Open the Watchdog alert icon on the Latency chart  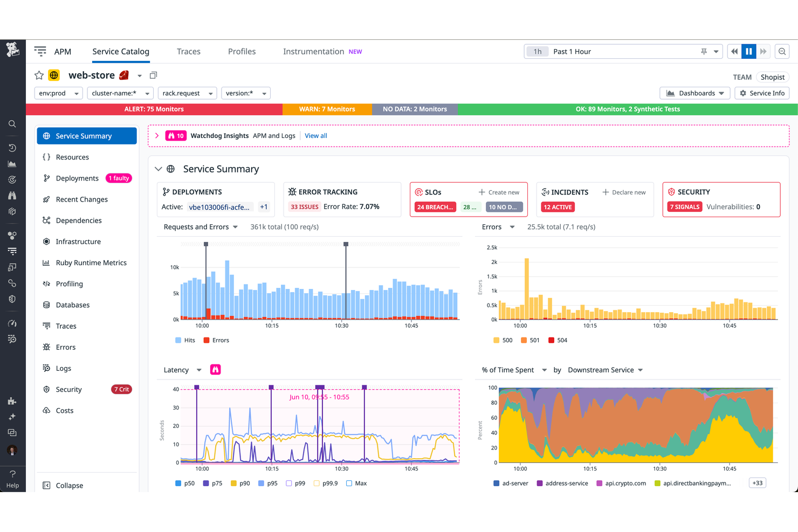click(216, 369)
